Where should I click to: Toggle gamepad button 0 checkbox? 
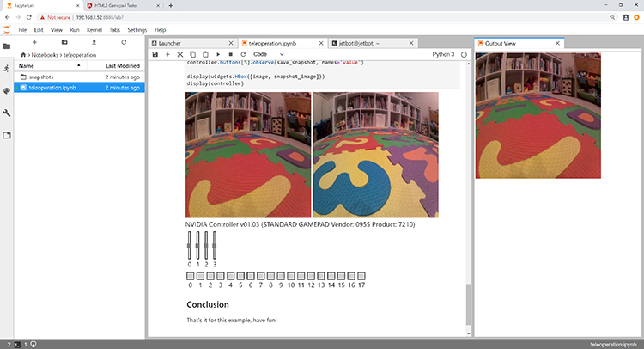[x=190, y=276]
